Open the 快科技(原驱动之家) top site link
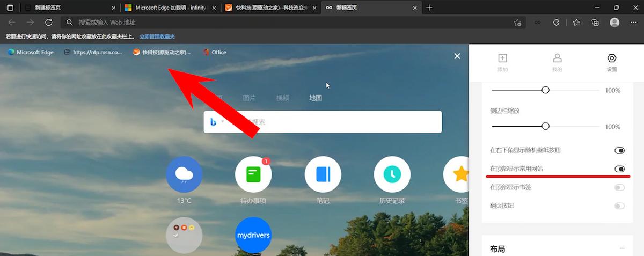Image resolution: width=644 pixels, height=256 pixels. [x=162, y=52]
